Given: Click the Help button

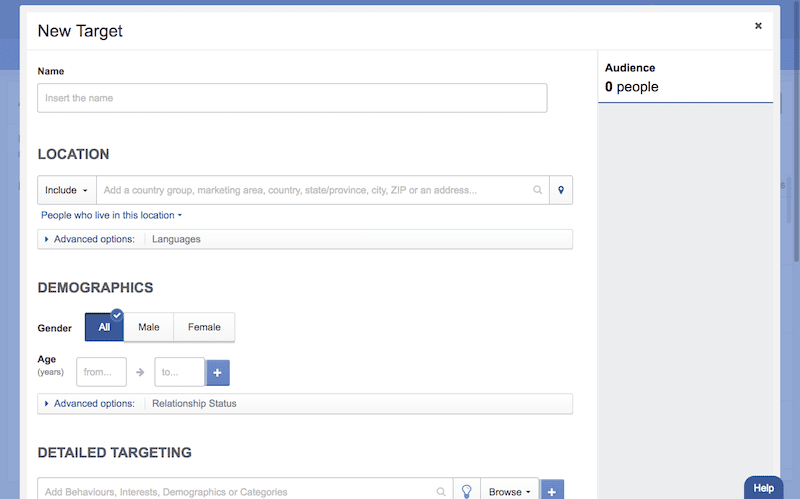Looking at the screenshot, I should pos(763,487).
